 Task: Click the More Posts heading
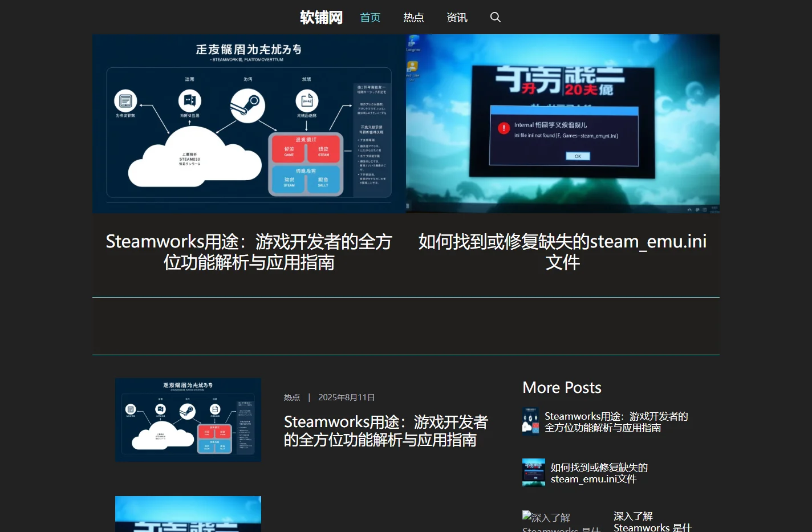point(562,388)
